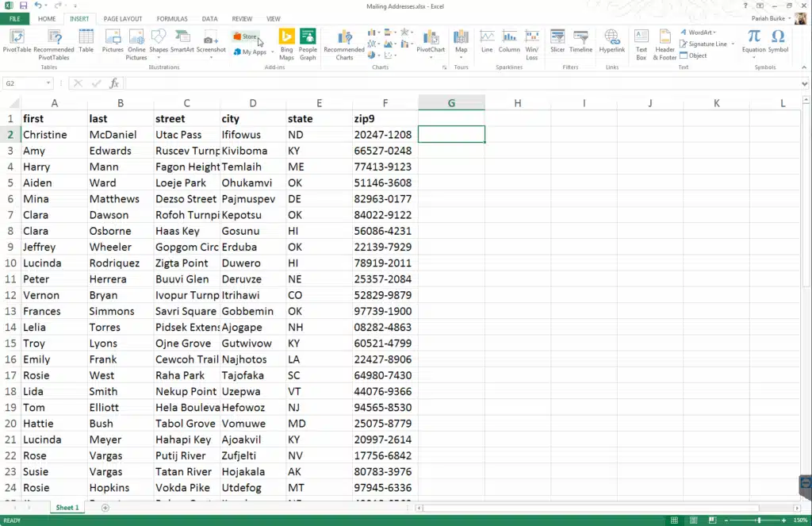
Task: Switch to the Formulas ribbon tab
Action: (x=172, y=18)
